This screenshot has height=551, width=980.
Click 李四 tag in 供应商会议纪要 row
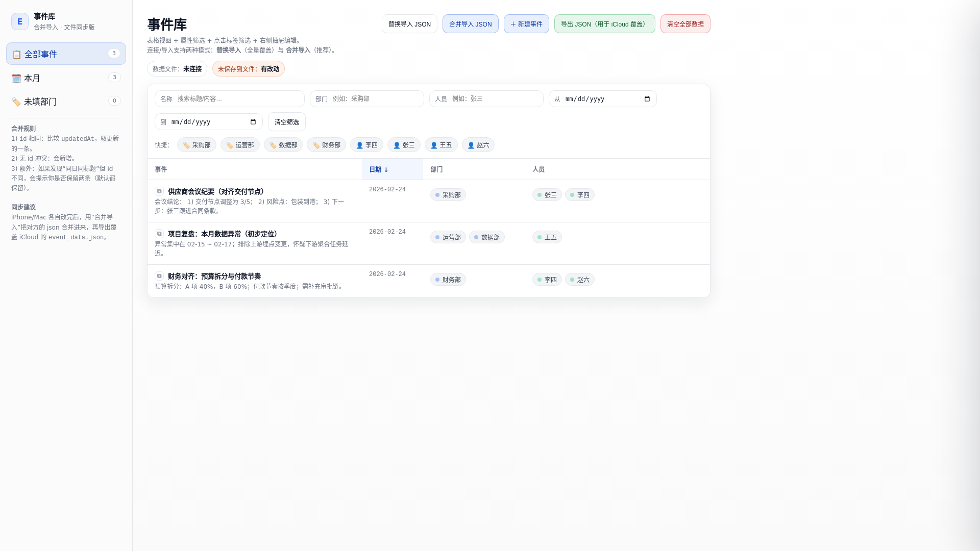coord(580,195)
